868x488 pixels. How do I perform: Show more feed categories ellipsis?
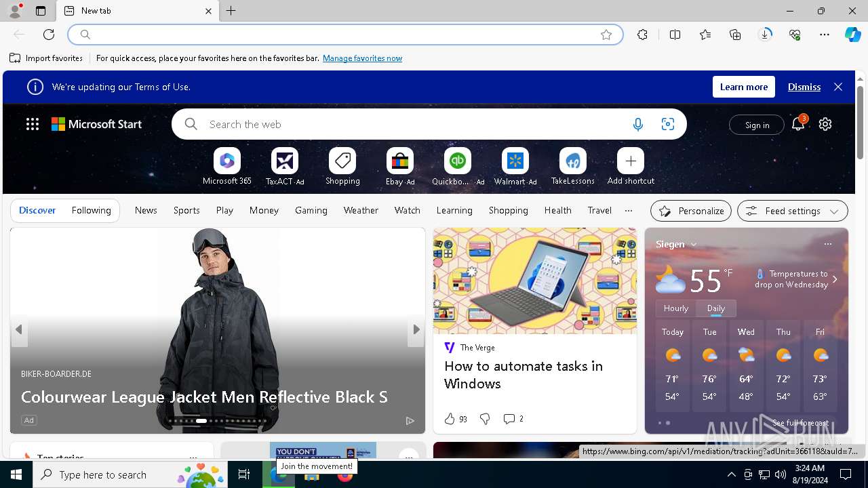pos(629,210)
